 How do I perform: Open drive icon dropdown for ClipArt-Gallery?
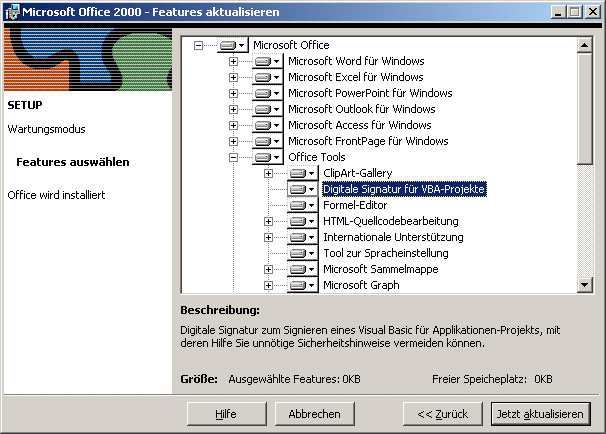303,173
